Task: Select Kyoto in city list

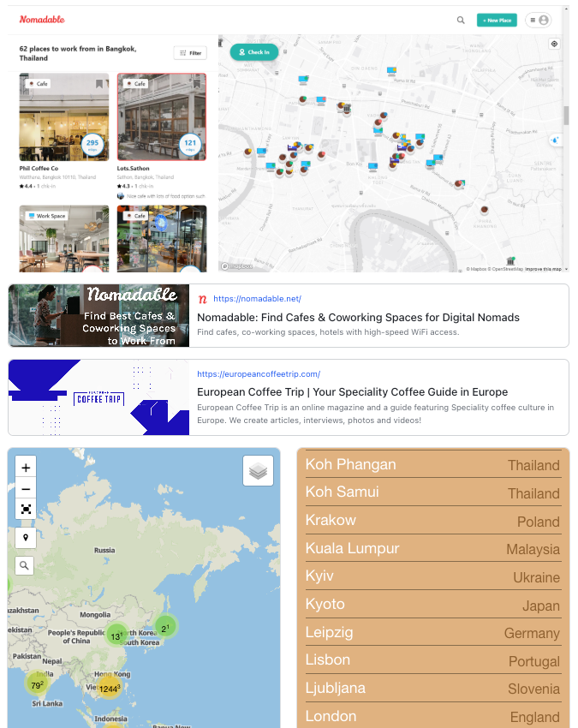Action: 432,605
